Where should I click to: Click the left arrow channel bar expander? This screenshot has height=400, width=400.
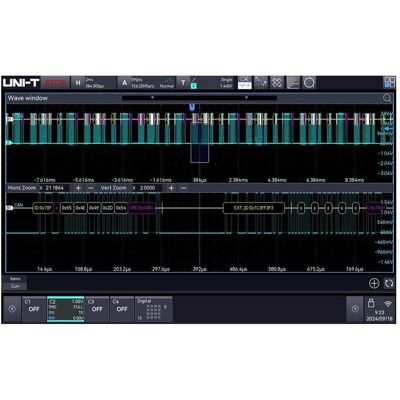click(x=12, y=309)
